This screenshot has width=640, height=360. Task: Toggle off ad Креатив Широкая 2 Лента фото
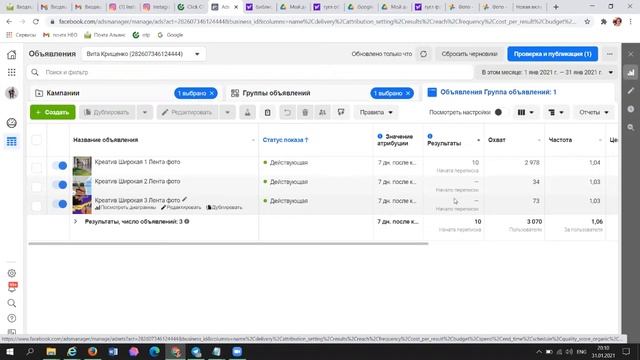tap(60, 184)
